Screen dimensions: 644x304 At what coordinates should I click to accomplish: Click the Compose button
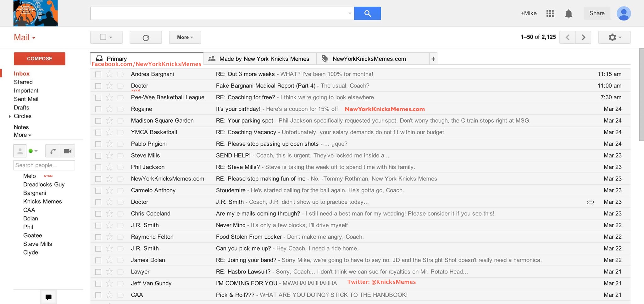click(x=40, y=59)
